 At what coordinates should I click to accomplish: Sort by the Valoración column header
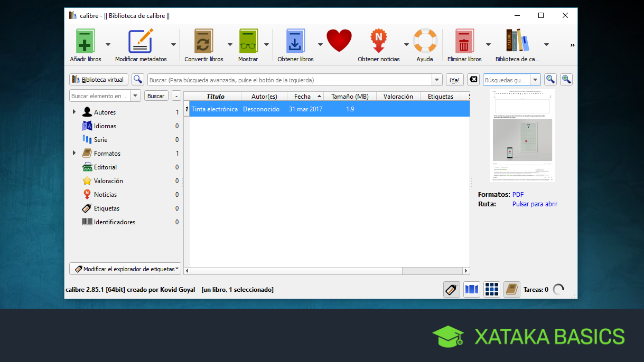(398, 96)
